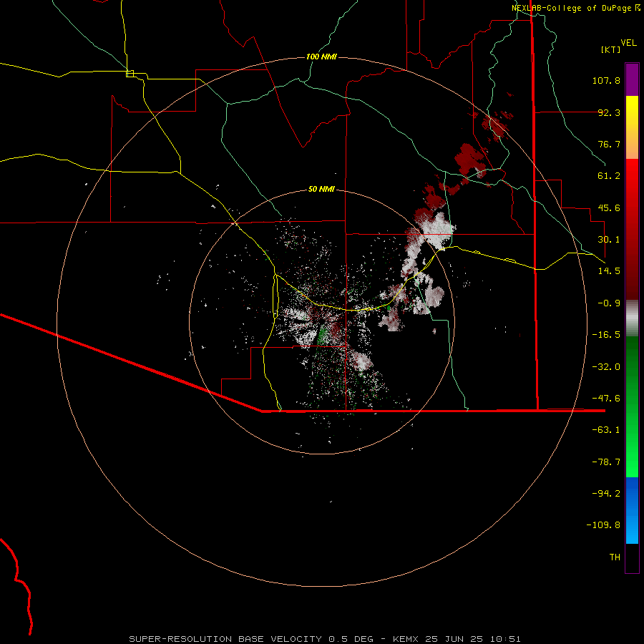Click the 107.8 velocity scale value
The height and width of the screenshot is (644, 644).
pyautogui.click(x=606, y=80)
